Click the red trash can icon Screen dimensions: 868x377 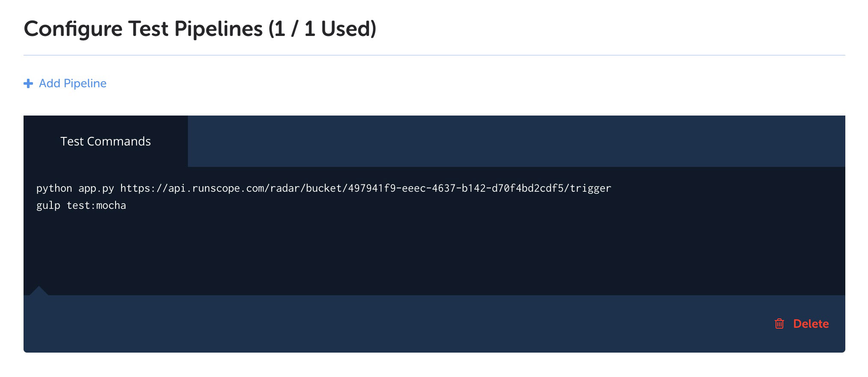pyautogui.click(x=779, y=324)
